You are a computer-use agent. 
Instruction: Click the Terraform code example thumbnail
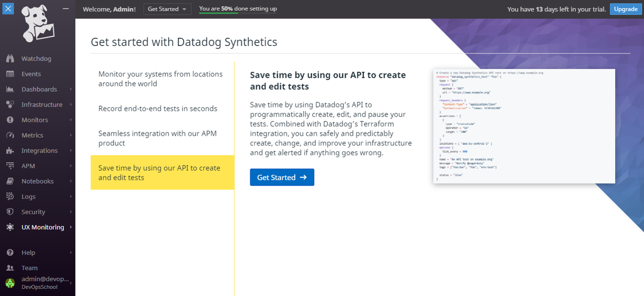click(524, 126)
